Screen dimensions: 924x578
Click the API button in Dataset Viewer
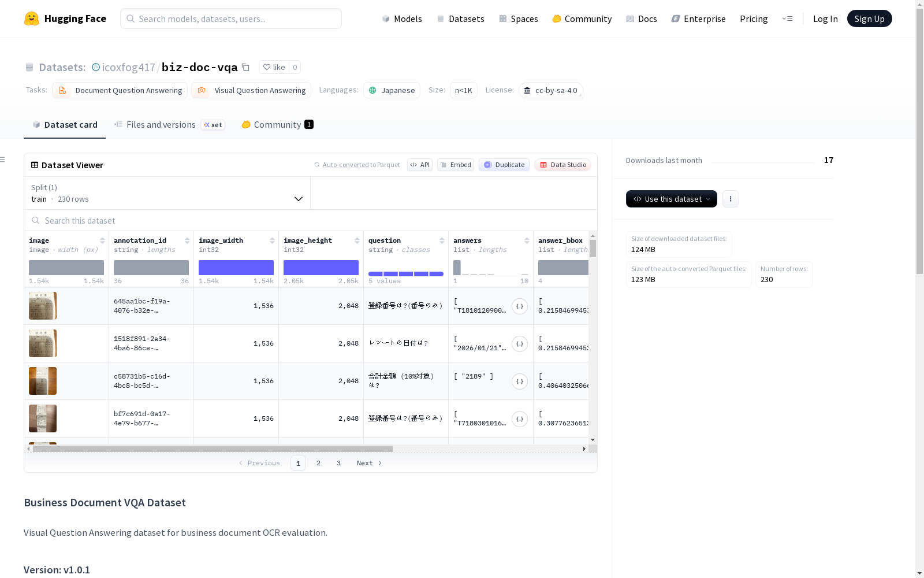(420, 165)
